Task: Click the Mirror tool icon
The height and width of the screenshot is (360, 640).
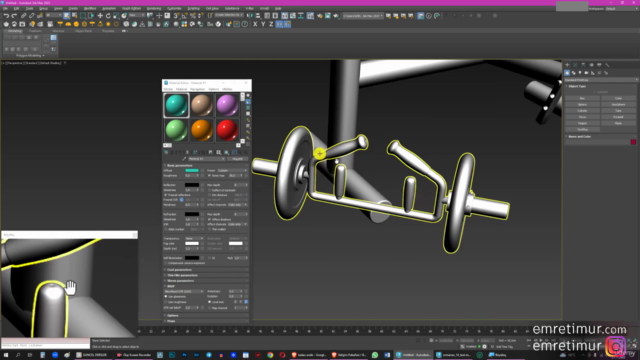Action: pyautogui.click(x=249, y=16)
